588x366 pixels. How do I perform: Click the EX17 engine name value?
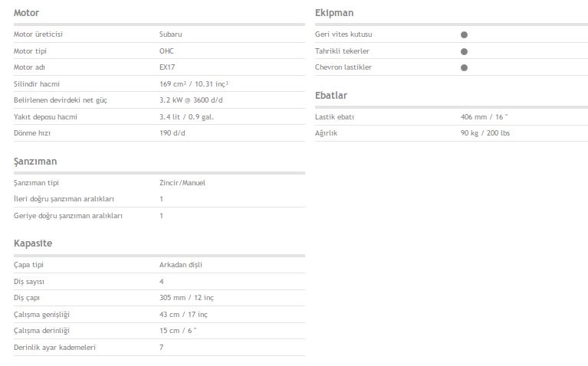167,67
